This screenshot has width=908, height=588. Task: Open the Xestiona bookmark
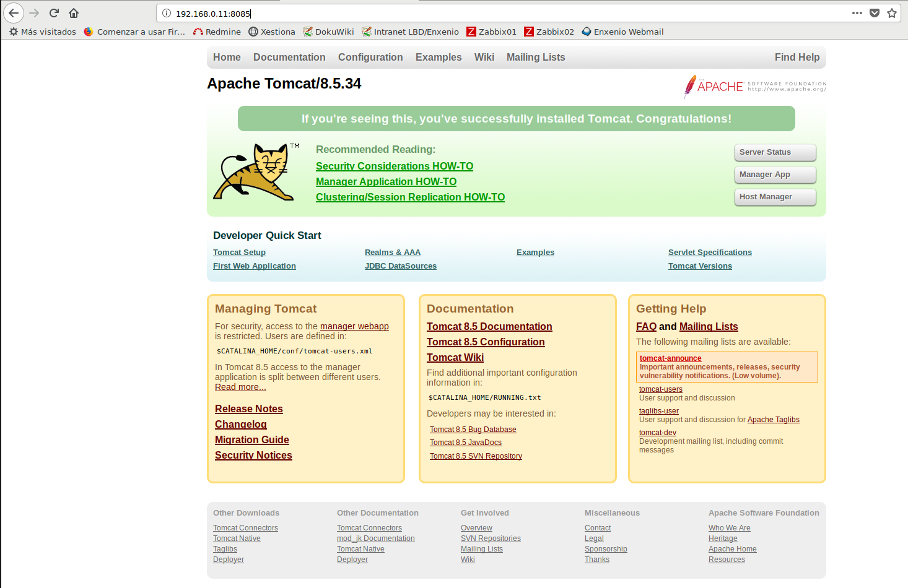(272, 32)
